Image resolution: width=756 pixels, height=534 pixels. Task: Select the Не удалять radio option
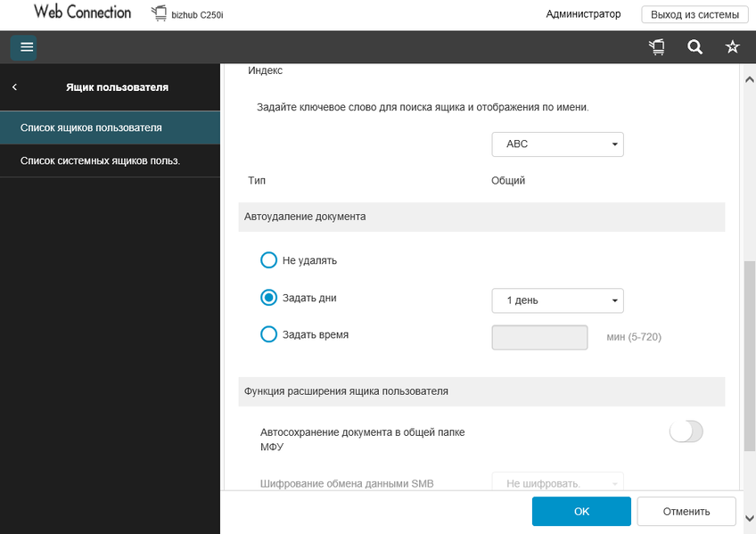click(268, 260)
